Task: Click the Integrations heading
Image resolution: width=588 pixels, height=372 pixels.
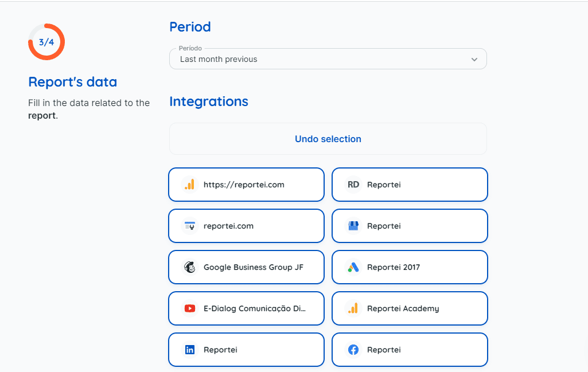Action: [209, 101]
